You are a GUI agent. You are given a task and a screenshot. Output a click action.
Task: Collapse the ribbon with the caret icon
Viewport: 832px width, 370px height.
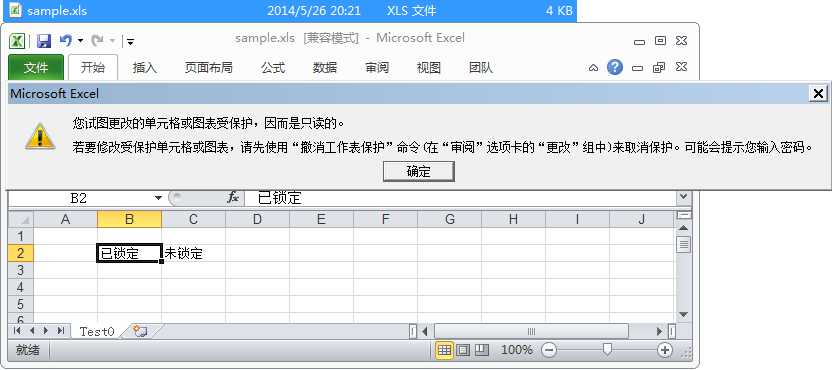[594, 68]
